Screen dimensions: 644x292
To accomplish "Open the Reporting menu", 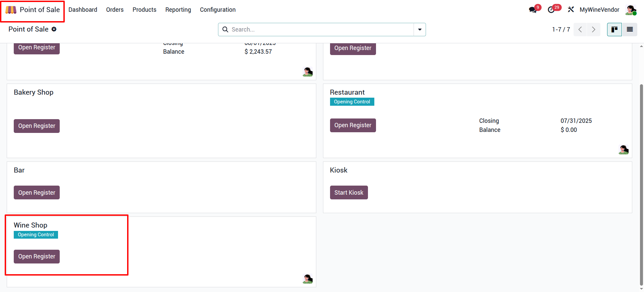I will 178,10.
